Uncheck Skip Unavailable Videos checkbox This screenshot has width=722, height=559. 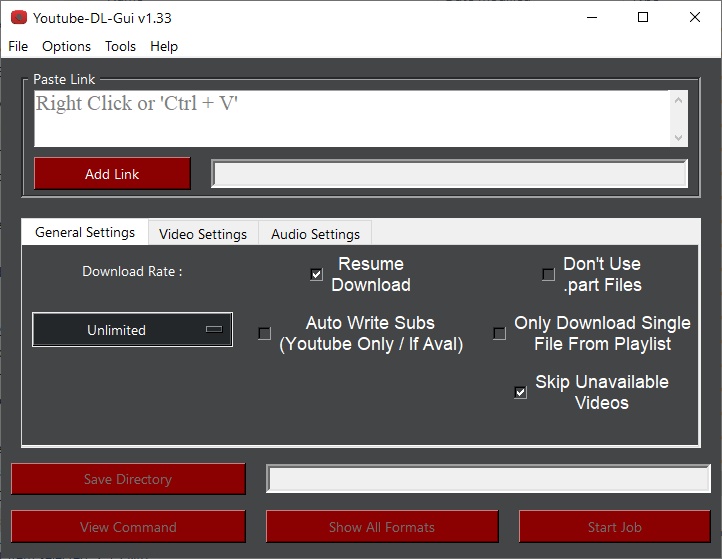pos(520,392)
